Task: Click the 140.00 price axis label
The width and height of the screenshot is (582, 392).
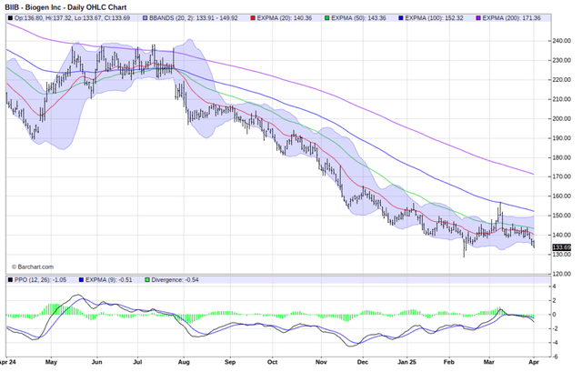Action: [x=562, y=235]
